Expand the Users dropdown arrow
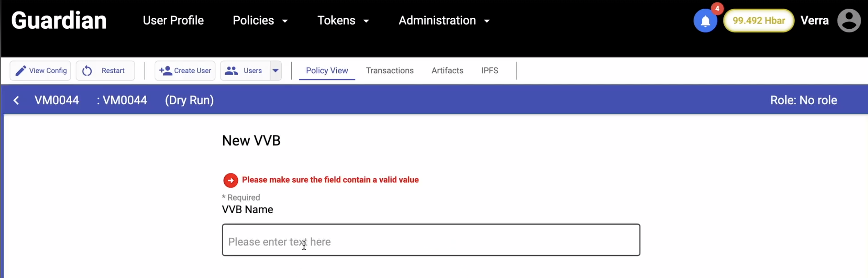 pos(276,71)
